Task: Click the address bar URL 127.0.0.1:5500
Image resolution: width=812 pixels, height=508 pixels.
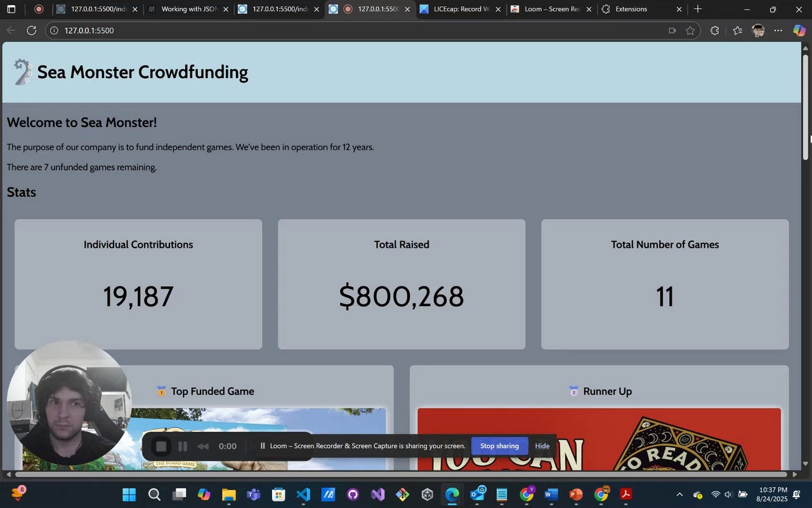Action: [x=89, y=30]
